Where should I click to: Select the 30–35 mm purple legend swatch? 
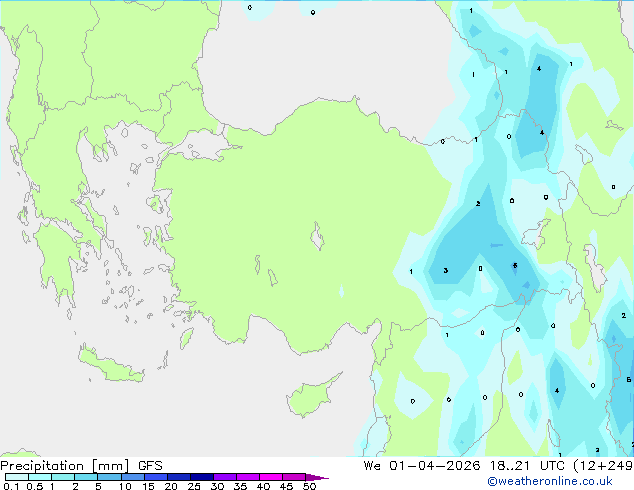[225, 477]
